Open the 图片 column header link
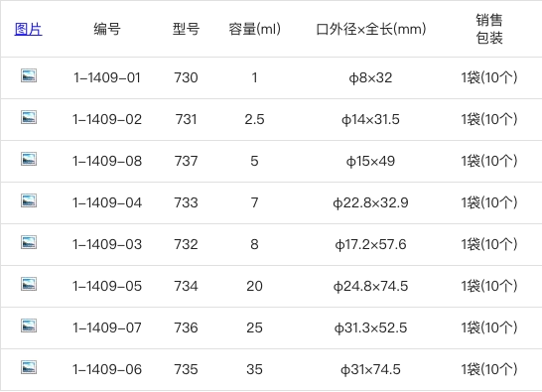Viewport: 542px width, 392px height. 29,29
